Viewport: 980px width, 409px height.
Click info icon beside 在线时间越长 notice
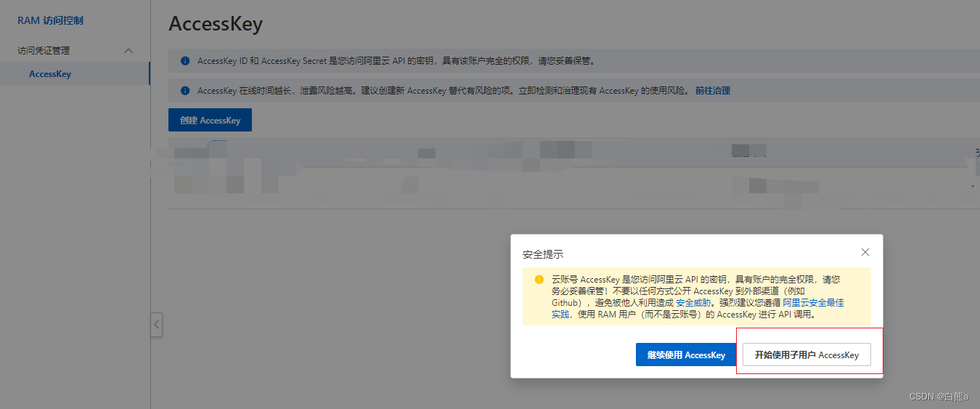coord(185,91)
